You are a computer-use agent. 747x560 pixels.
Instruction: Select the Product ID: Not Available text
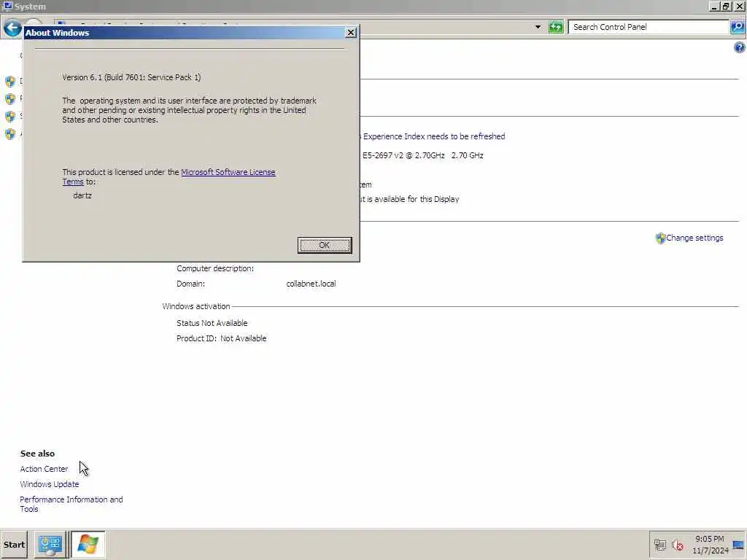coord(222,338)
